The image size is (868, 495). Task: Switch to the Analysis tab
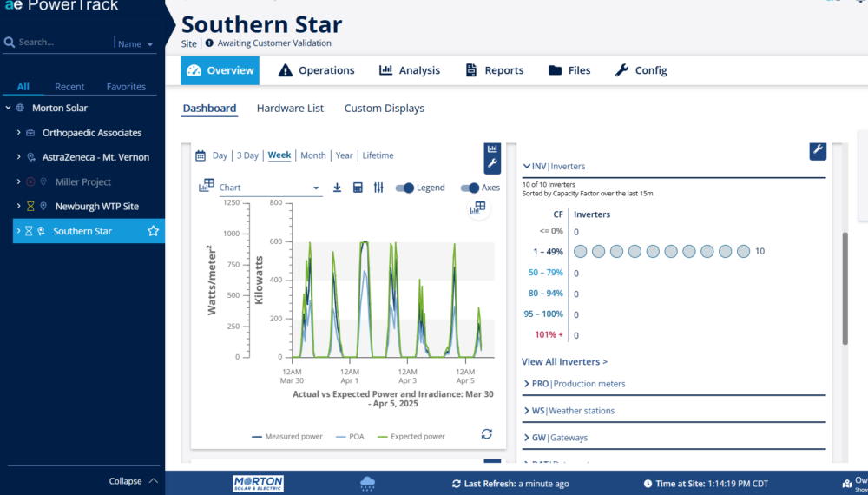pos(410,70)
